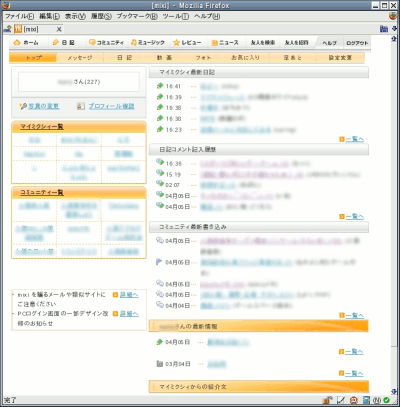Click the pencil icon beside 16:41 diary entry
This screenshot has width=400, height=407.
160,86
